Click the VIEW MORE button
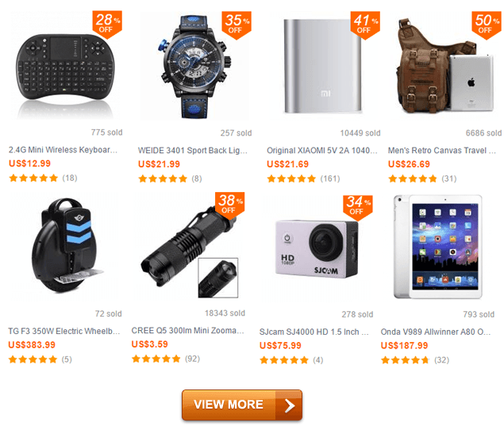Viewport: 504px width, 430px height. [x=242, y=405]
